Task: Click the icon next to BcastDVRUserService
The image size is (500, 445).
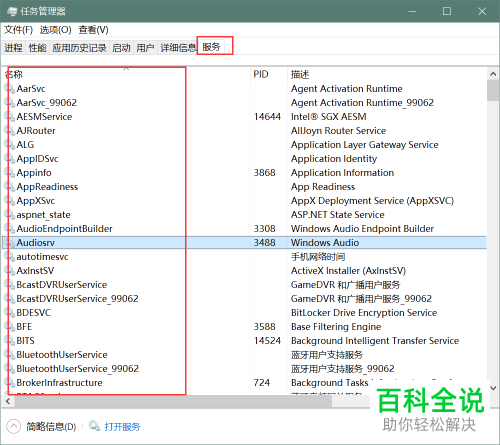Action: tap(10, 285)
